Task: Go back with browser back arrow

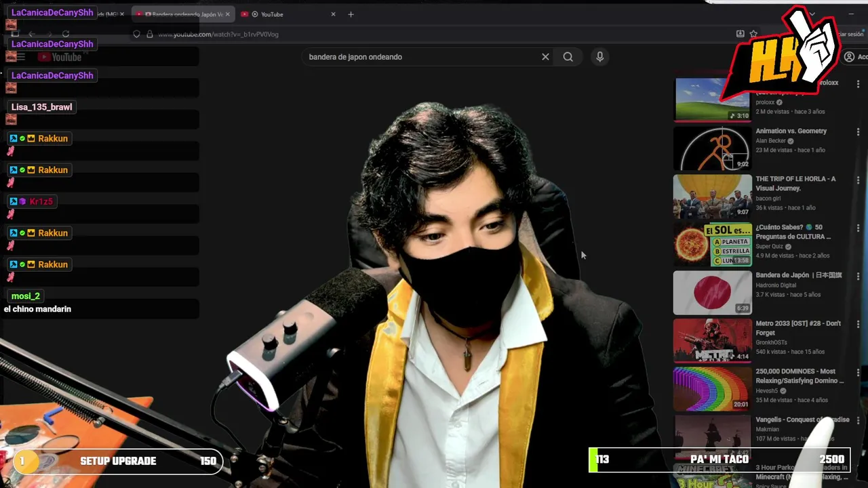Action: tap(31, 34)
